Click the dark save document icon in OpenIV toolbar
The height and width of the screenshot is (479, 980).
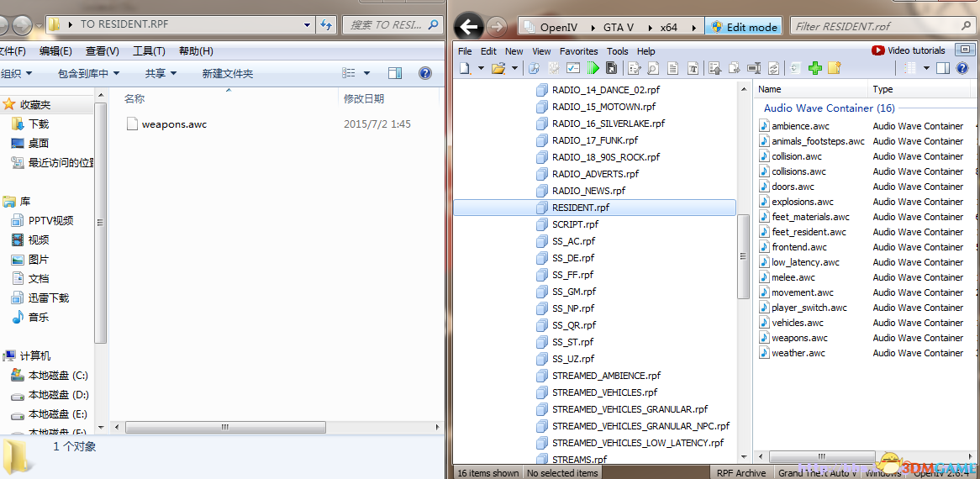(x=611, y=68)
